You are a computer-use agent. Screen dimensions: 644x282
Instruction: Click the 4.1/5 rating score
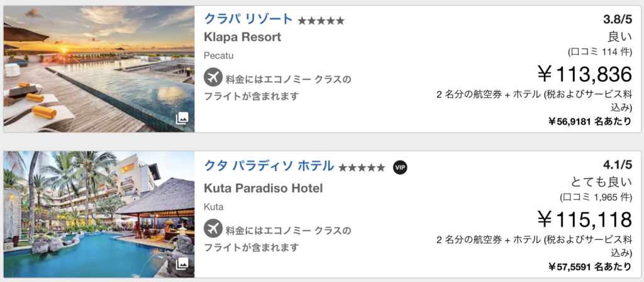[616, 166]
